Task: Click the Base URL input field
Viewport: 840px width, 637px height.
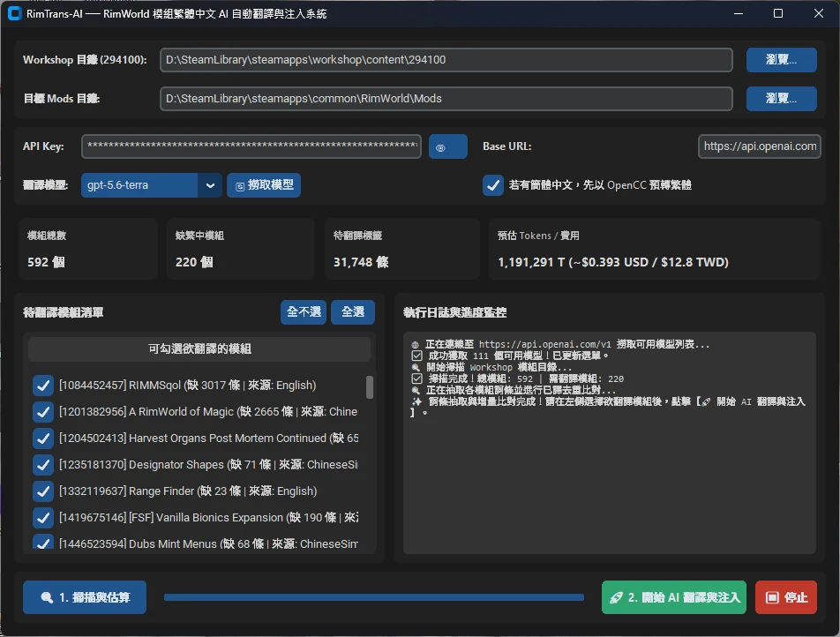Action: tap(759, 146)
